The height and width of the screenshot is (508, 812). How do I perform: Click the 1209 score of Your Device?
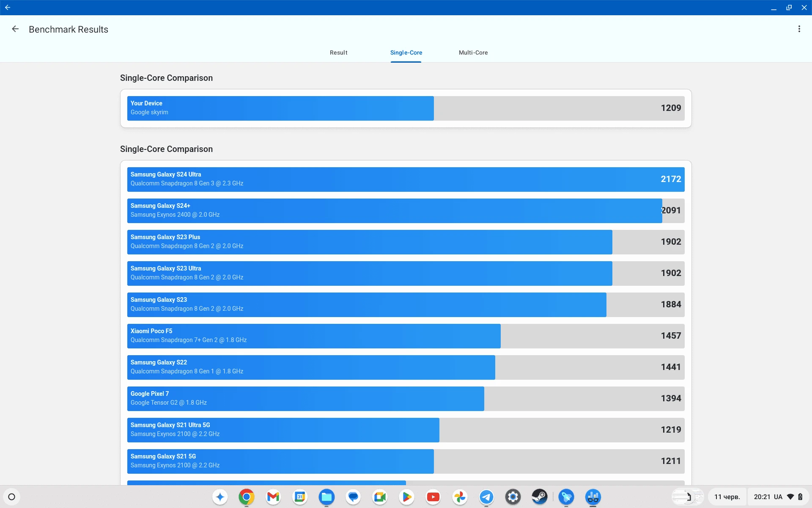pyautogui.click(x=671, y=108)
